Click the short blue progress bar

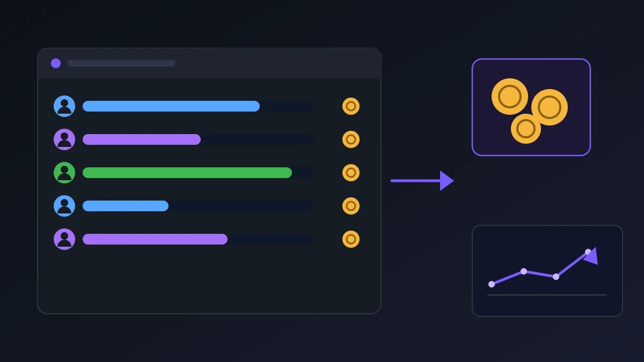pyautogui.click(x=126, y=206)
